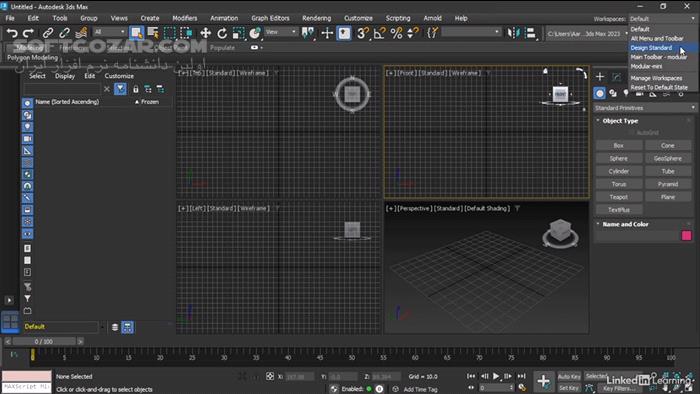This screenshot has height=394, width=700.
Task: Toggle the AutoGrid checkbox
Action: 632,133
